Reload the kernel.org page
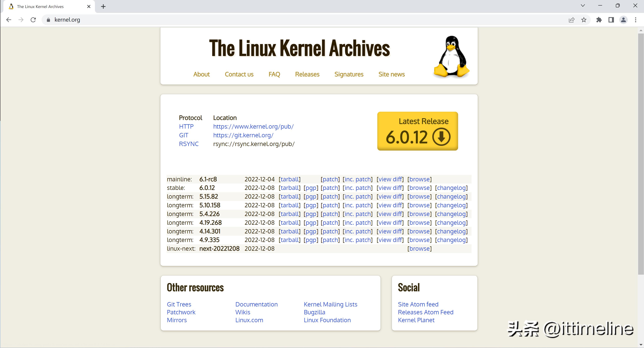Image resolution: width=644 pixels, height=348 pixels. (x=33, y=20)
